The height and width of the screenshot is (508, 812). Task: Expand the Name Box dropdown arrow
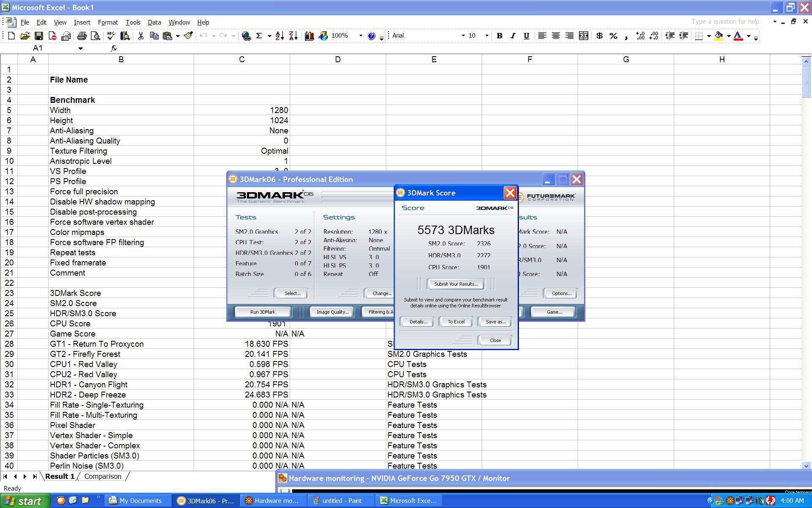[80, 48]
